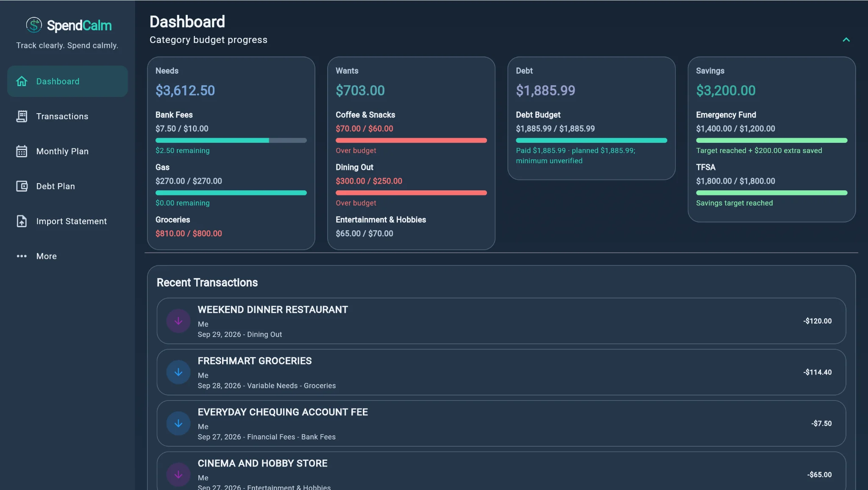868x490 pixels.
Task: Open the Monthly Plan page
Action: coord(67,151)
